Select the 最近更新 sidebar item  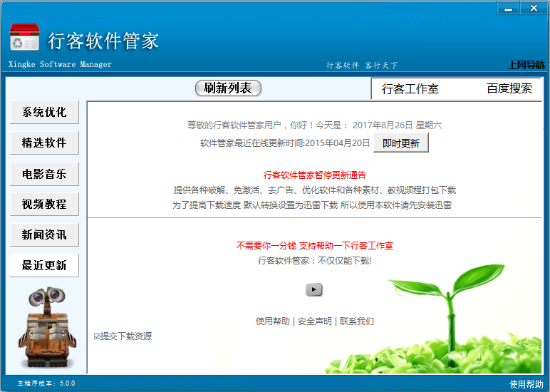tap(44, 266)
